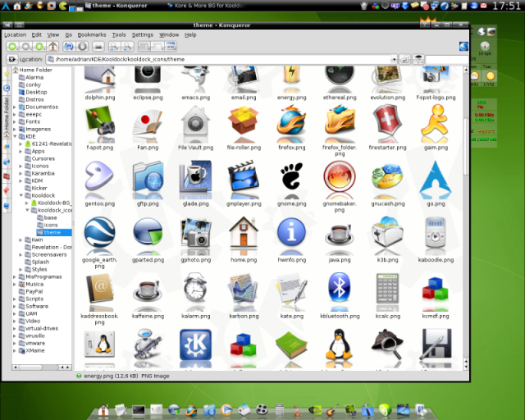Open the Bookmarks menu
This screenshot has width=525, height=420.
tap(92, 34)
